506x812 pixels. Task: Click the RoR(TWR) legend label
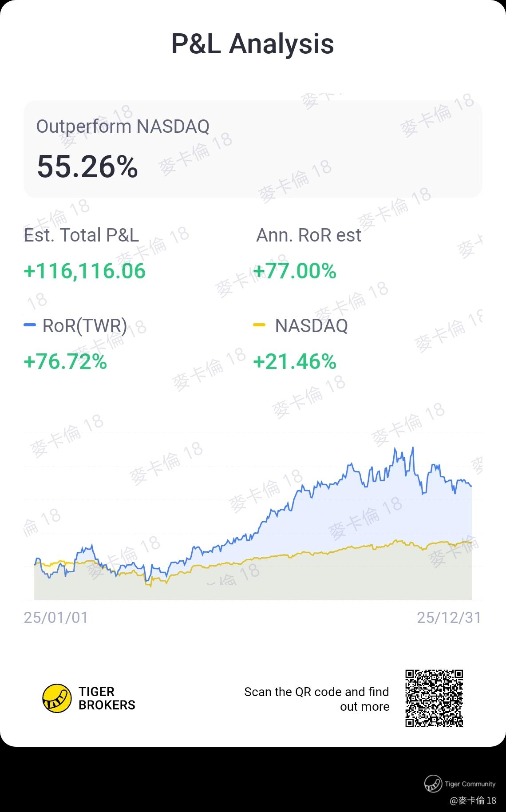pyautogui.click(x=84, y=325)
